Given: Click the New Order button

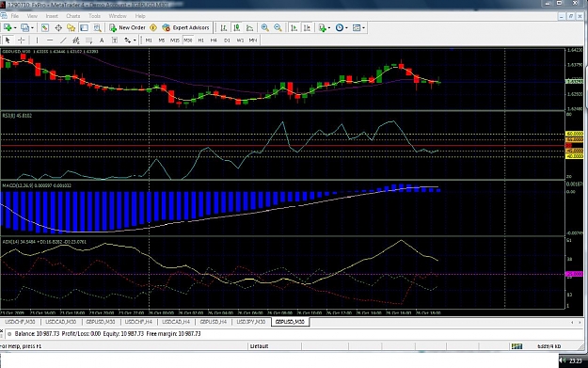Looking at the screenshot, I should (127, 27).
